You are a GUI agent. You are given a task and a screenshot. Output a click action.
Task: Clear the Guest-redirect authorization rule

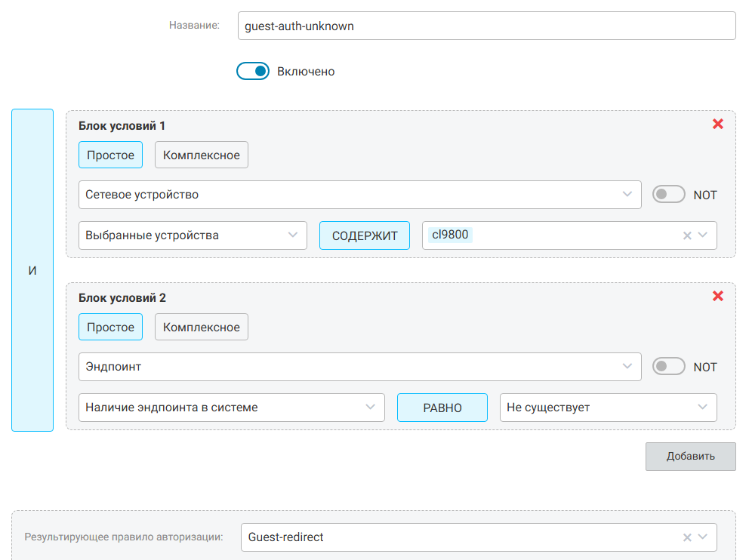coord(687,537)
